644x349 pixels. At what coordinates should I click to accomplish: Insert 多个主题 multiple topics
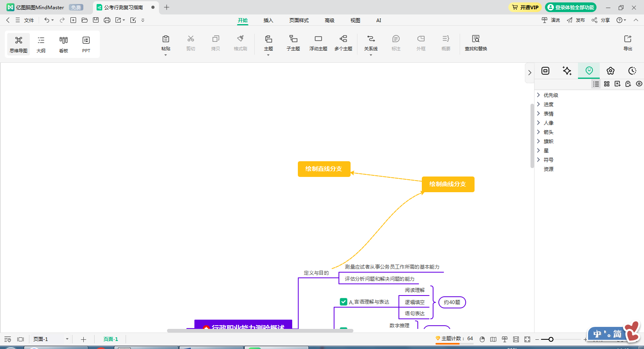pyautogui.click(x=343, y=43)
